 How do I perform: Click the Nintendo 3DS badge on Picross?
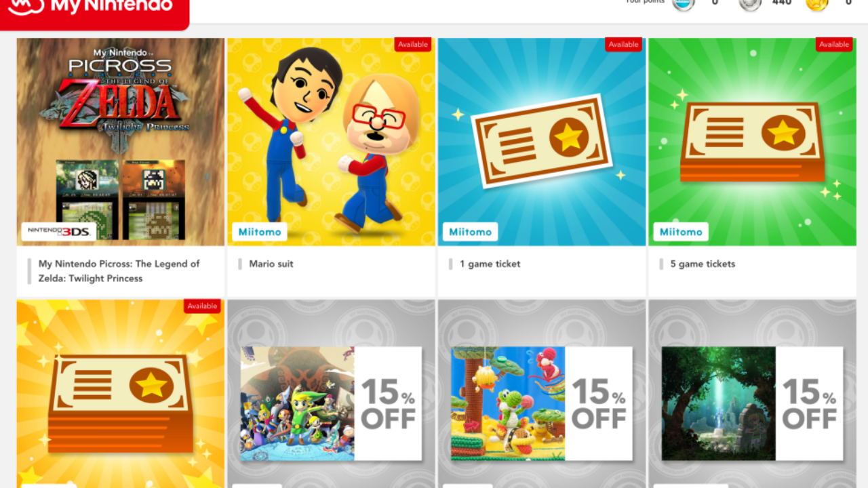coord(58,231)
